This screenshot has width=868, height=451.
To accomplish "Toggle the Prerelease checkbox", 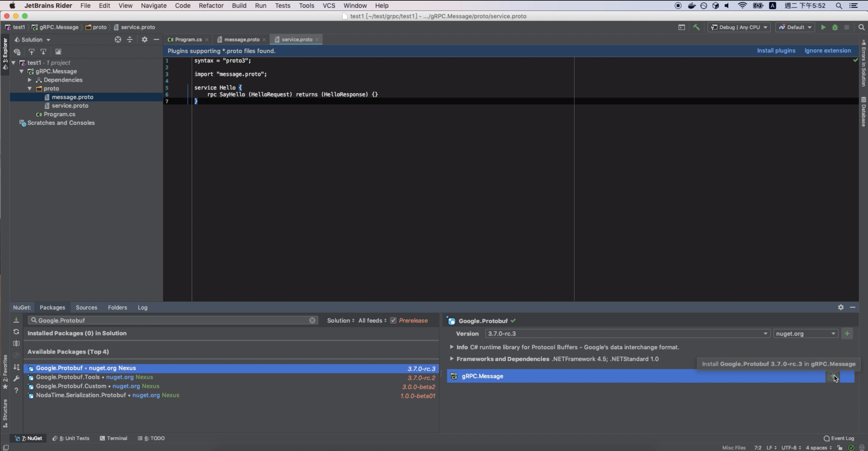I will pyautogui.click(x=393, y=320).
